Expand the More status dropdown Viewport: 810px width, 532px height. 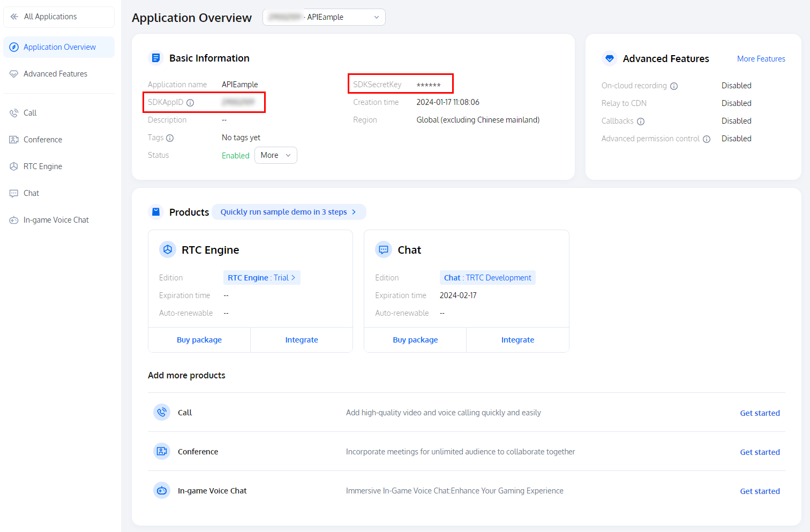[x=275, y=155]
